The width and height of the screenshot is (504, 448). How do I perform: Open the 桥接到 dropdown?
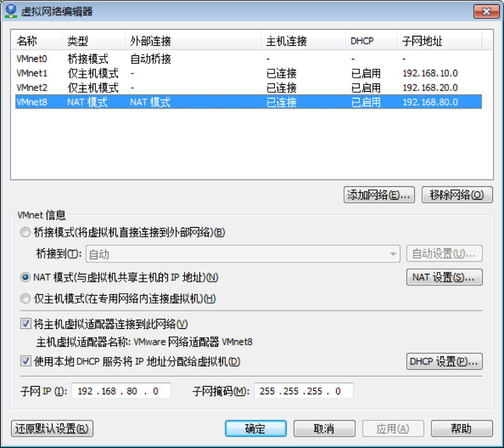click(243, 254)
